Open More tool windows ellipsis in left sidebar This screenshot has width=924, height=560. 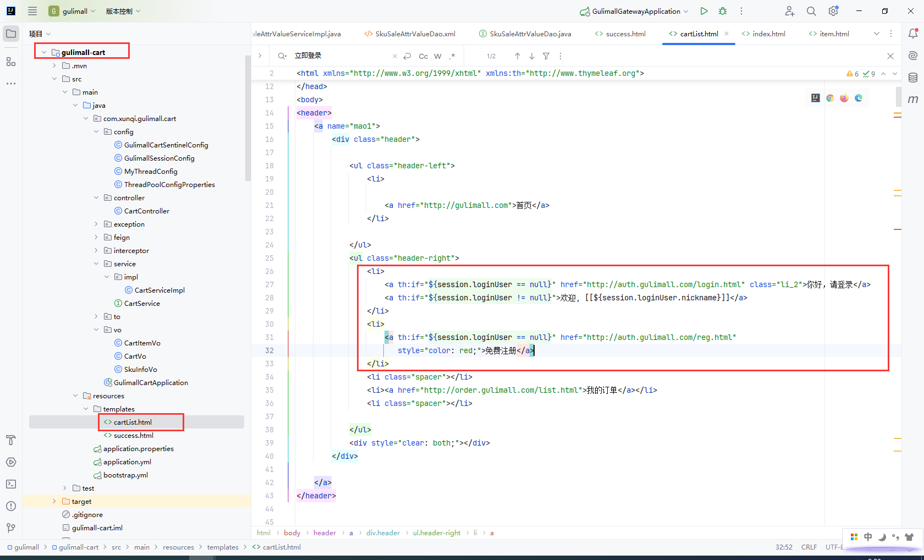coord(11,84)
